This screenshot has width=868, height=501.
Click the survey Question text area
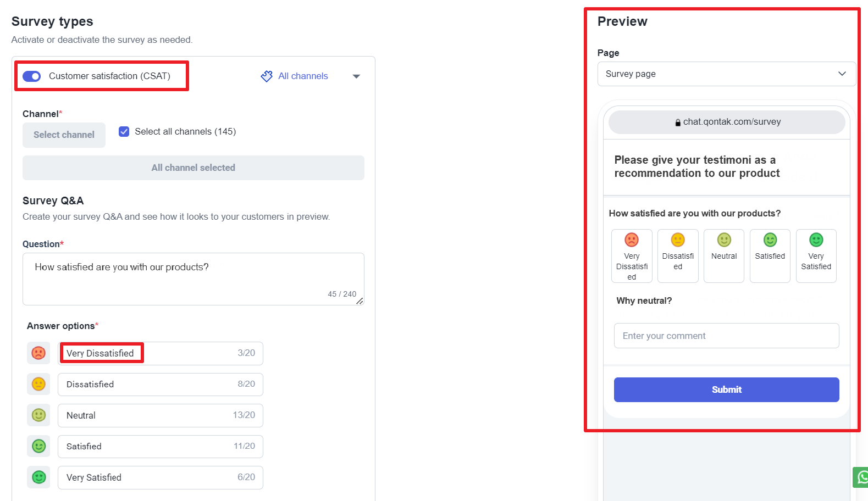pyautogui.click(x=193, y=279)
